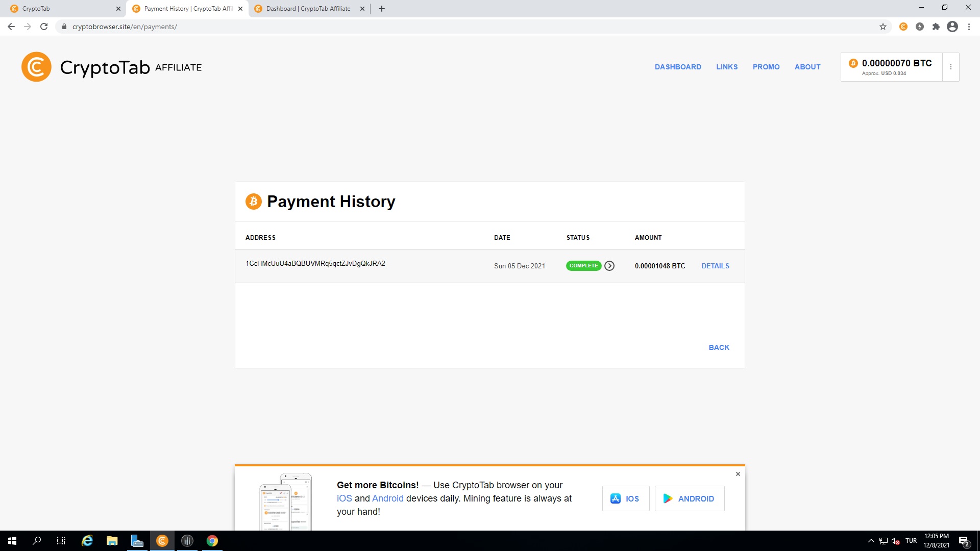Viewport: 980px width, 551px height.
Task: Close the Dashboard | CryptoTab Affiliate tab
Action: click(362, 9)
